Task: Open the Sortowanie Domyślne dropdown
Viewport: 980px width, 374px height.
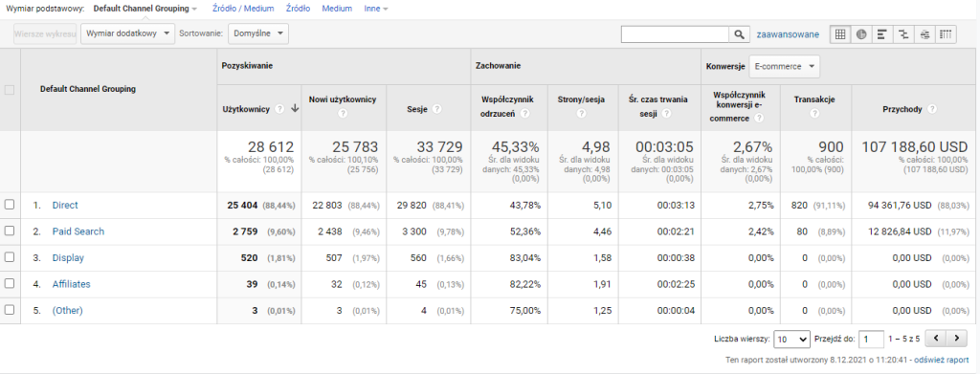Action: point(258,33)
